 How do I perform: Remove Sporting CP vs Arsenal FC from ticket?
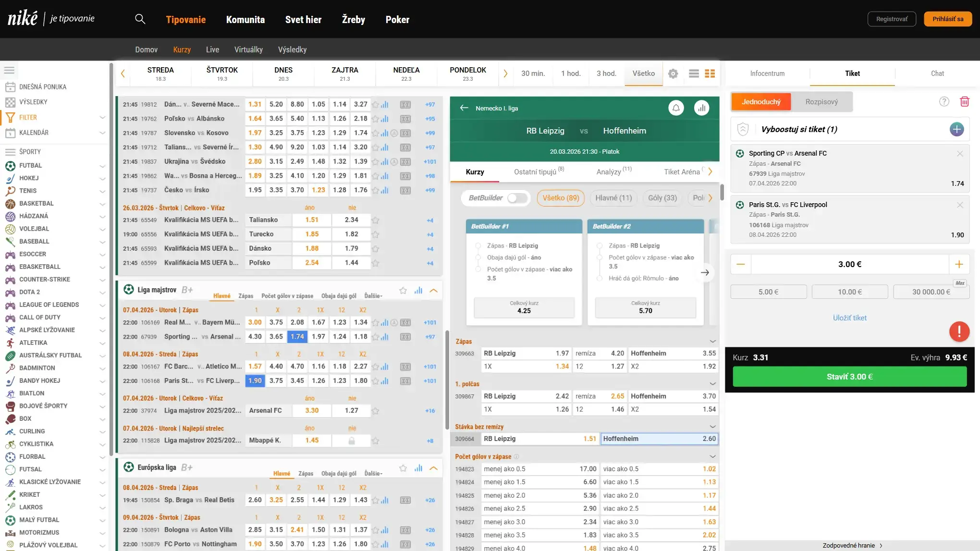960,153
